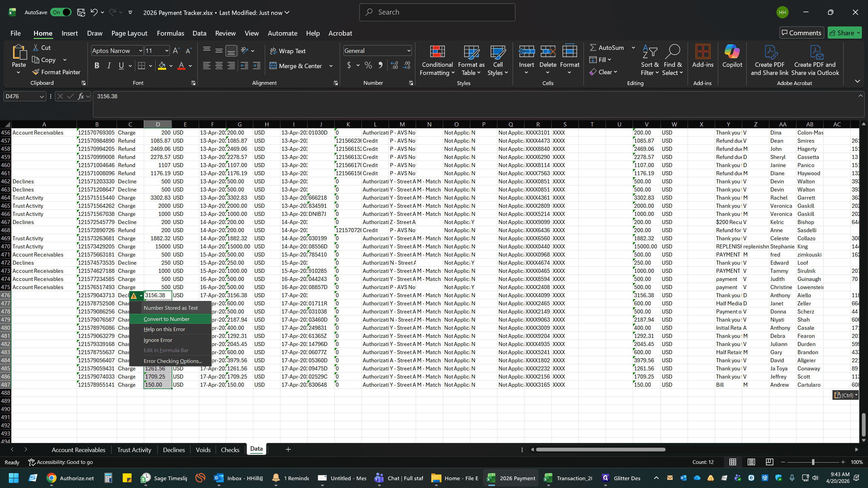Expand the General number format dropdown

coord(409,51)
